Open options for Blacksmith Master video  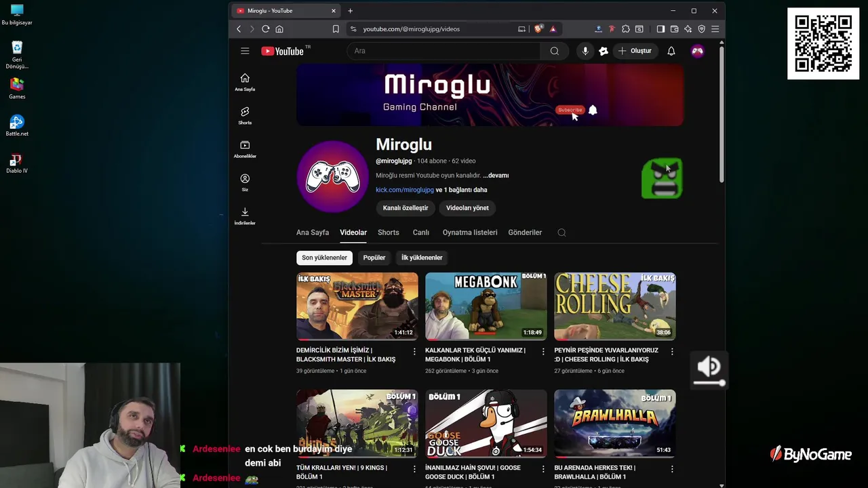point(414,351)
